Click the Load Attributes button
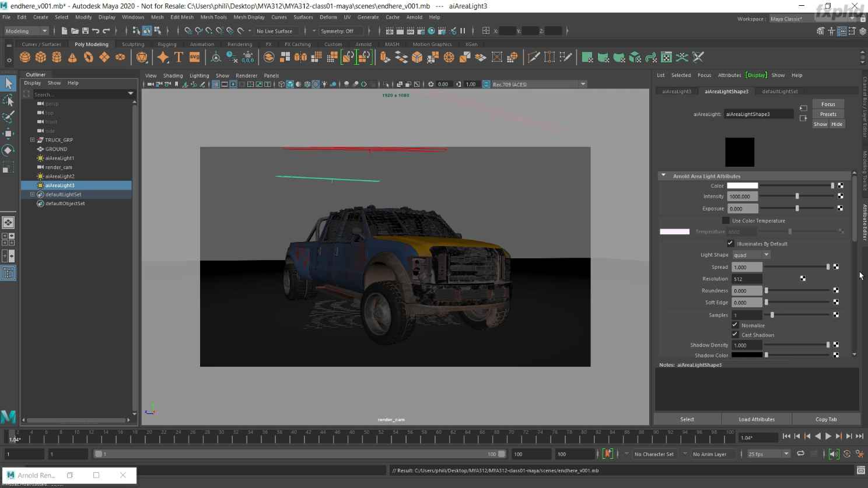The image size is (868, 488). [757, 419]
